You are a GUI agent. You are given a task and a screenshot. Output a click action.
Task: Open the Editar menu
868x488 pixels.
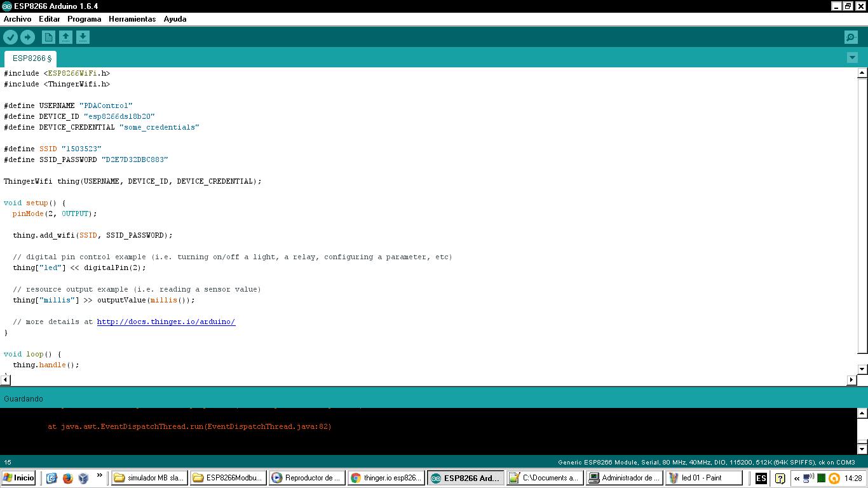[x=50, y=19]
